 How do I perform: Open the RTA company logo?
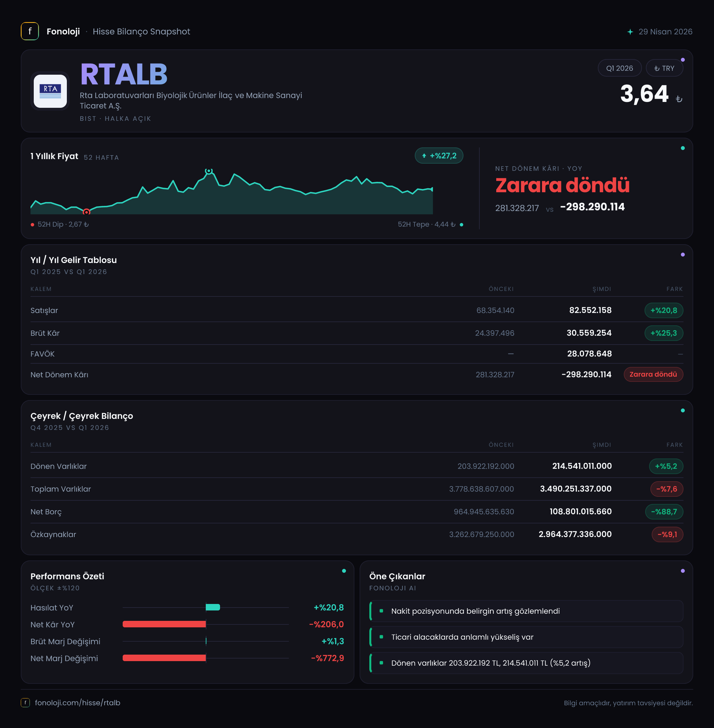click(x=50, y=91)
